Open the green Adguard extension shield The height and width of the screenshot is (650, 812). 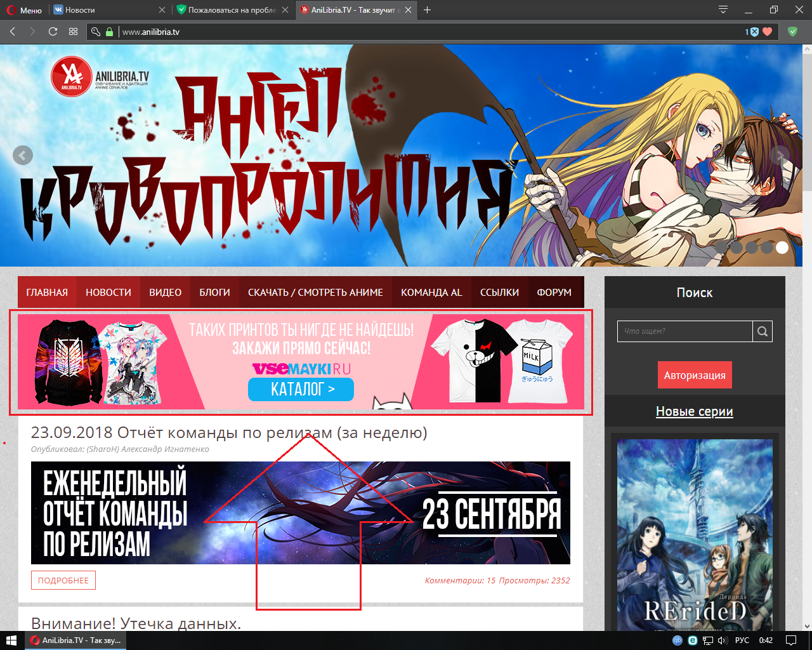coord(792,30)
